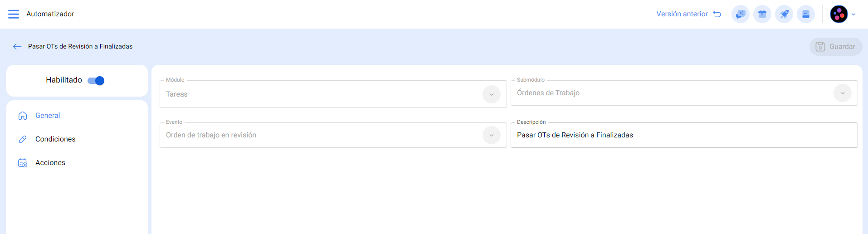Click the Acciones calendar icon

pyautogui.click(x=23, y=163)
